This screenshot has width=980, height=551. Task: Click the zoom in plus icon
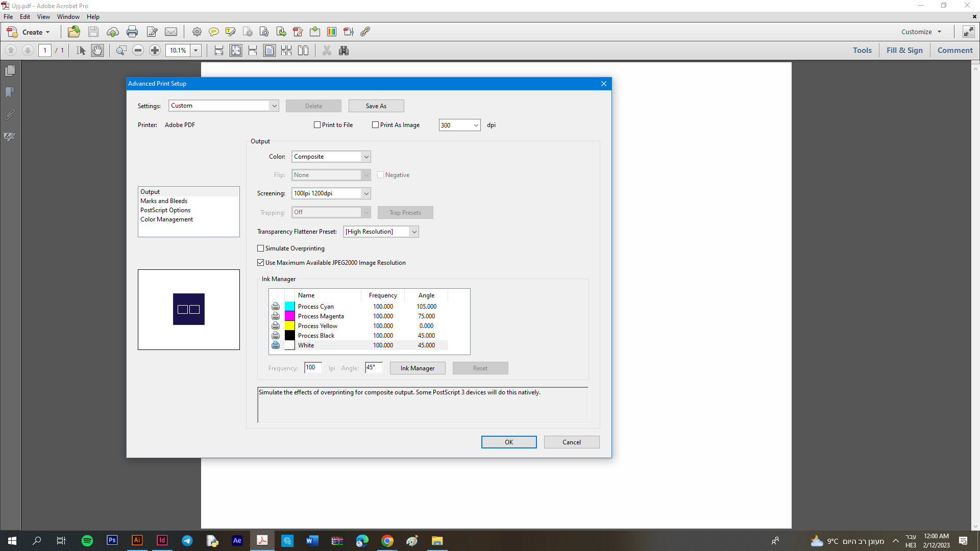point(155,51)
